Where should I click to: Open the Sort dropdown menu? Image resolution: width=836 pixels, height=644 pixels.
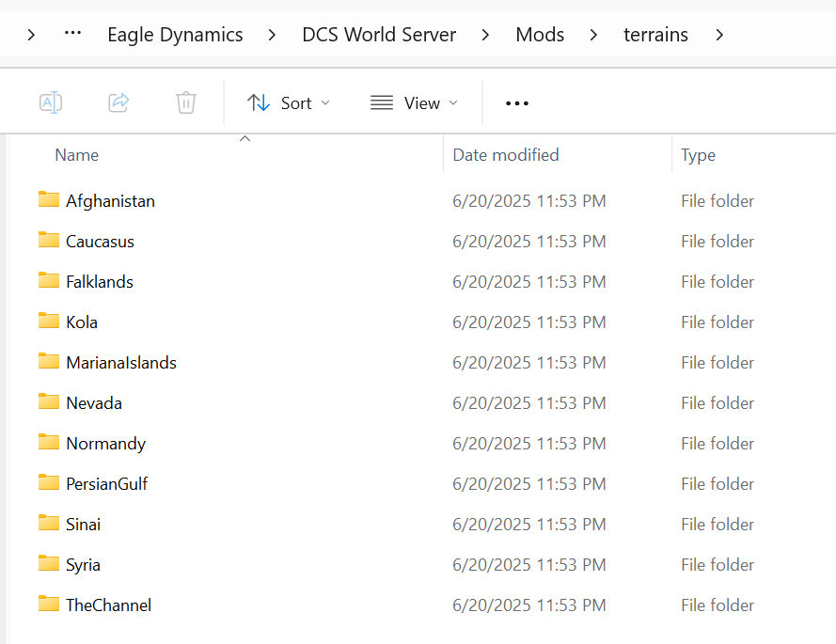click(289, 102)
